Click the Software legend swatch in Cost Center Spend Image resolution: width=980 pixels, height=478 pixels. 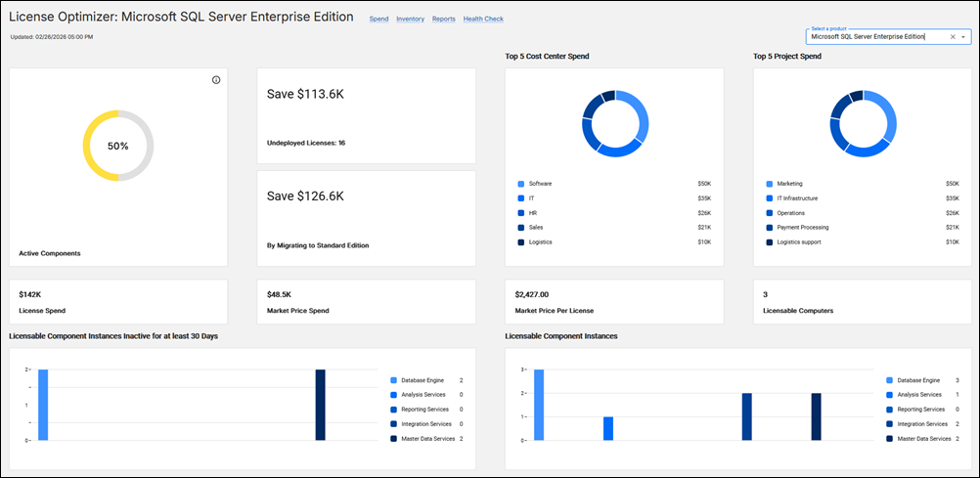tap(521, 184)
